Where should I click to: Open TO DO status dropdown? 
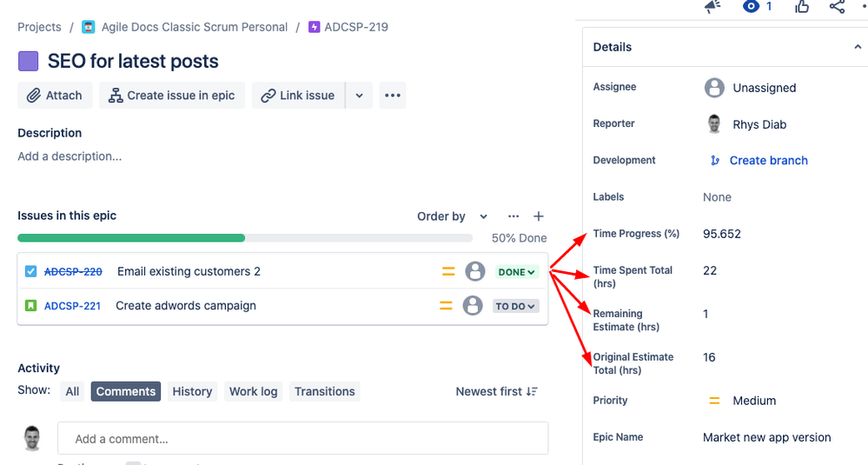tap(515, 306)
